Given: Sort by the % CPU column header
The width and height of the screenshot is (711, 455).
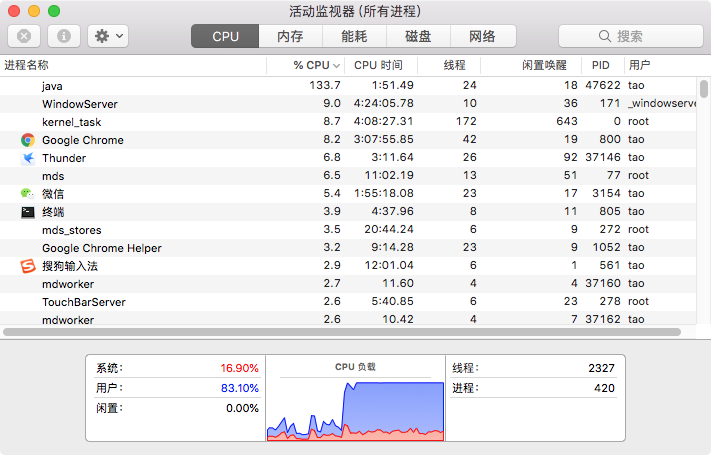Looking at the screenshot, I should tap(310, 65).
